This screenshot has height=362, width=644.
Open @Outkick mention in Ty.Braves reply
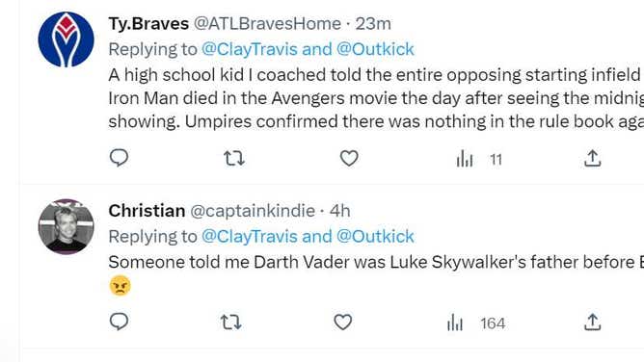click(x=375, y=49)
